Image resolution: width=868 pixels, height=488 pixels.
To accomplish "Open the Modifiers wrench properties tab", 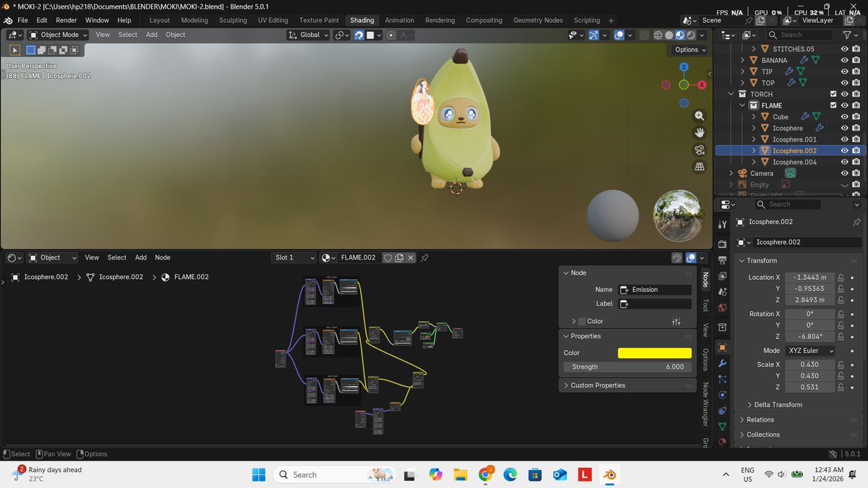I will tap(722, 362).
